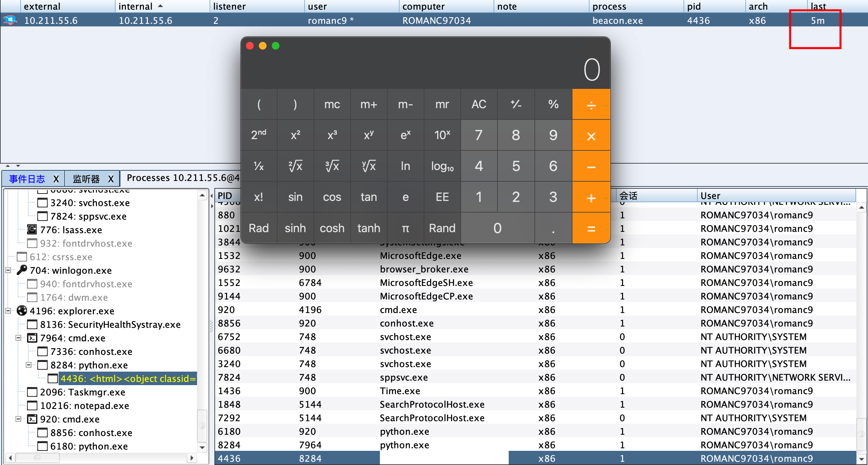Click the PID column header
Viewport: 868px width, 465px height.
(227, 195)
